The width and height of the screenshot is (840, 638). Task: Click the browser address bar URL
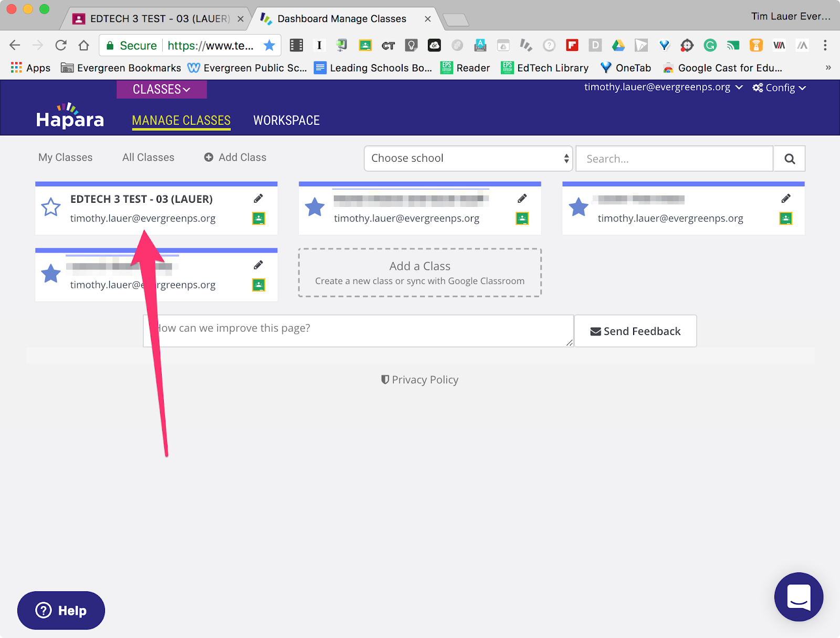tap(210, 46)
